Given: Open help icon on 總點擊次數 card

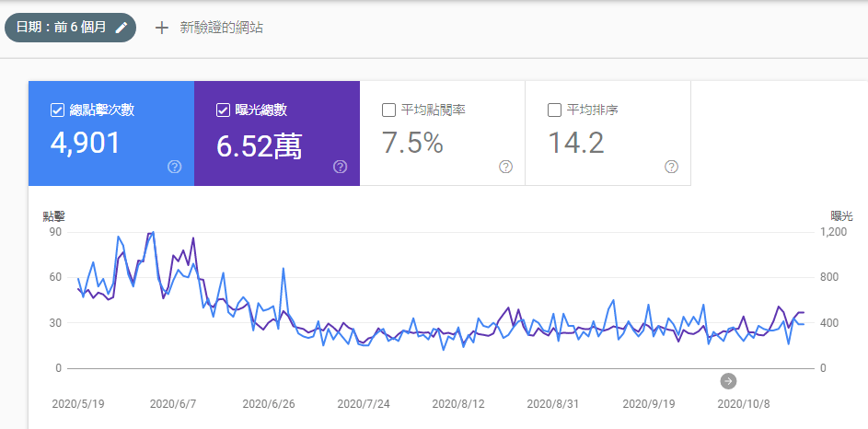Looking at the screenshot, I should 174,167.
